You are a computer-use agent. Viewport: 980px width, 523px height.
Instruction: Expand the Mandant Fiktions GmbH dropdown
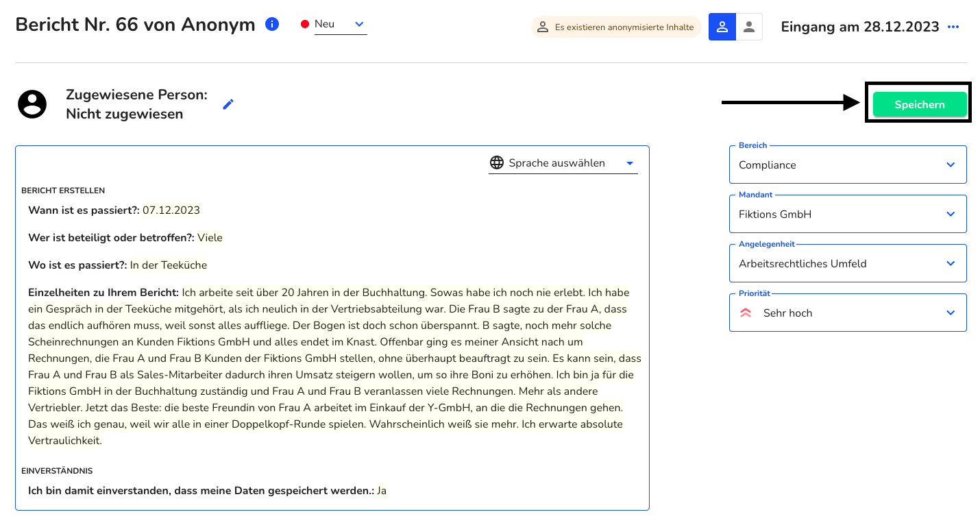tap(848, 214)
